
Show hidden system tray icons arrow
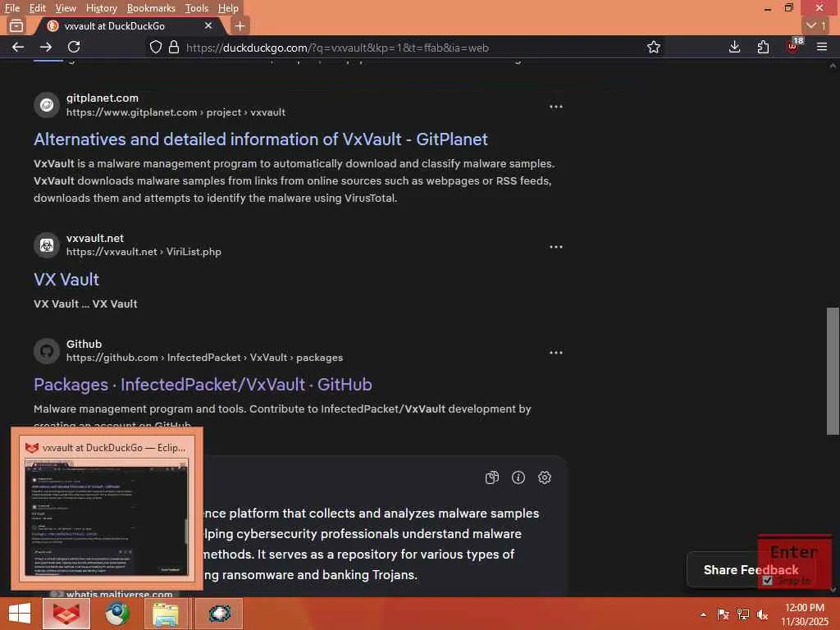pos(703,614)
